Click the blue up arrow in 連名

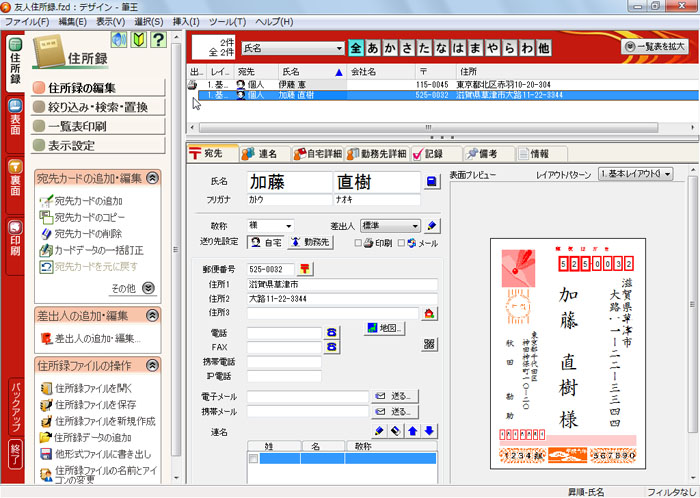(x=413, y=431)
